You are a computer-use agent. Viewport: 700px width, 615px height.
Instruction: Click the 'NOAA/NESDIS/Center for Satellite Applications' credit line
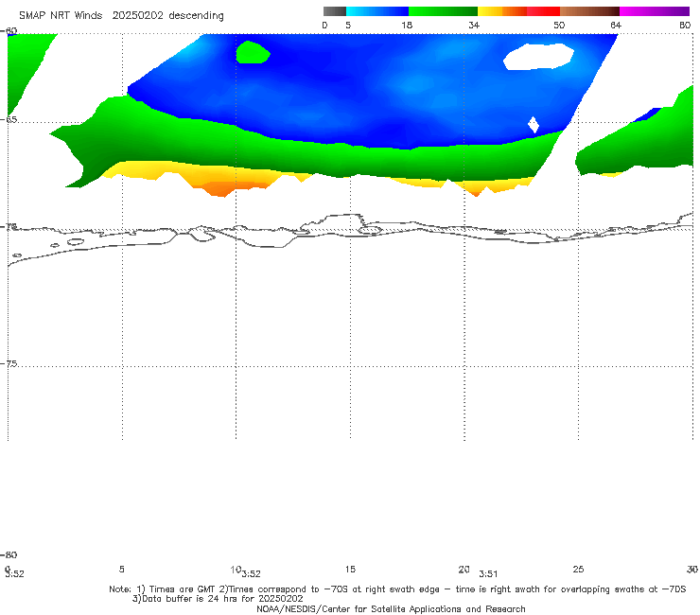click(391, 609)
